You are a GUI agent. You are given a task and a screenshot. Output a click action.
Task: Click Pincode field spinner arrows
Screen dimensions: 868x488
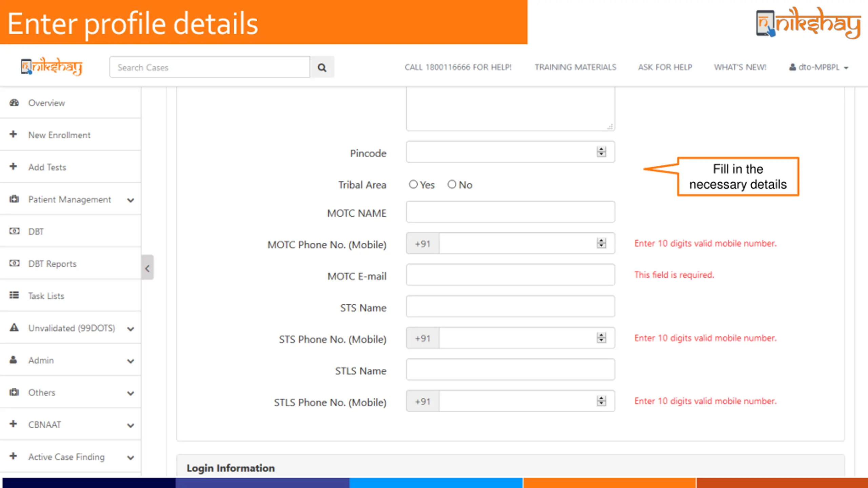[601, 152]
